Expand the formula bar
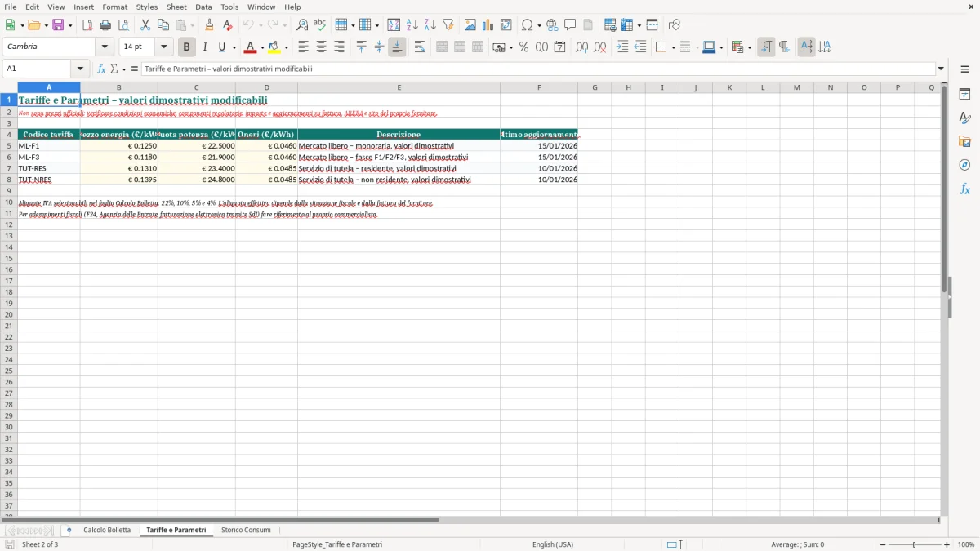 pyautogui.click(x=941, y=69)
